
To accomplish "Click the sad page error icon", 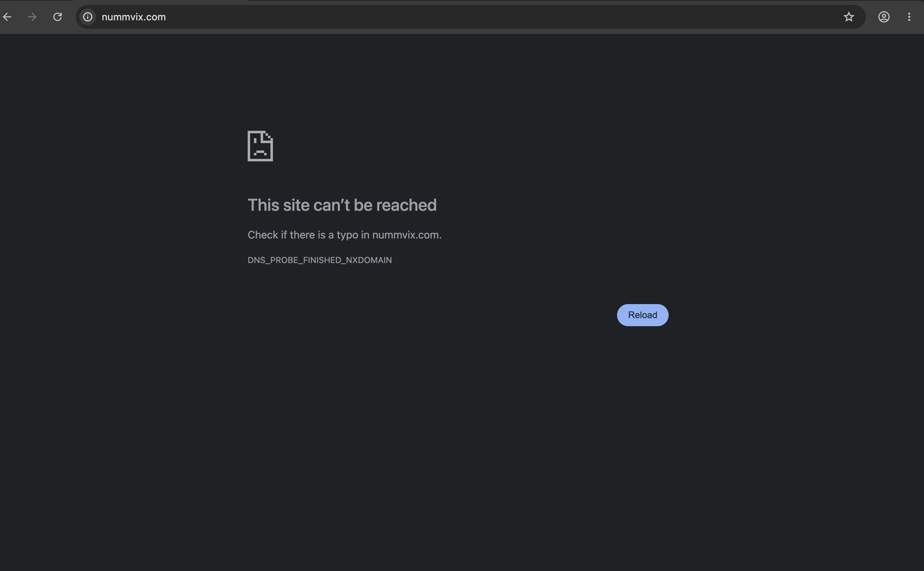I will click(x=260, y=146).
